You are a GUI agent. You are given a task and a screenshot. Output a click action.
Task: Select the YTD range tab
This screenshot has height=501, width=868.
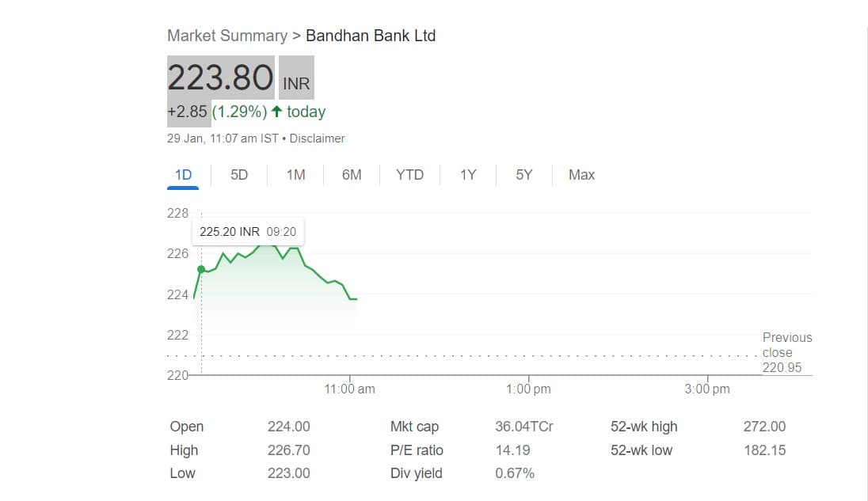tap(409, 175)
